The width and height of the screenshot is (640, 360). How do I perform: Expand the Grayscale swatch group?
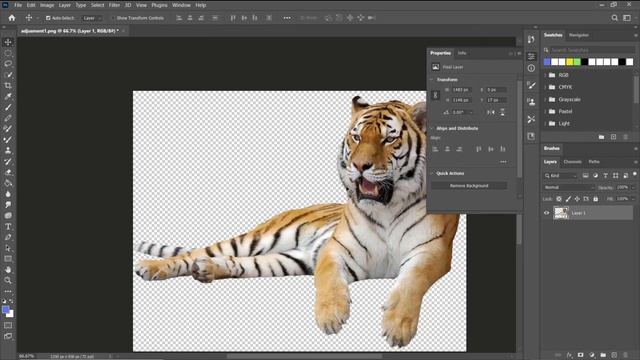click(x=545, y=99)
